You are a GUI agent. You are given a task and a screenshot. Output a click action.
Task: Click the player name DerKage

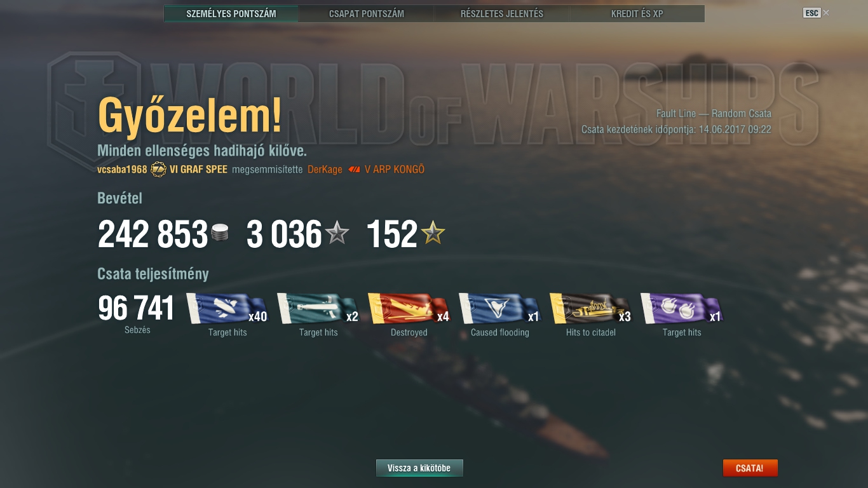[325, 170]
